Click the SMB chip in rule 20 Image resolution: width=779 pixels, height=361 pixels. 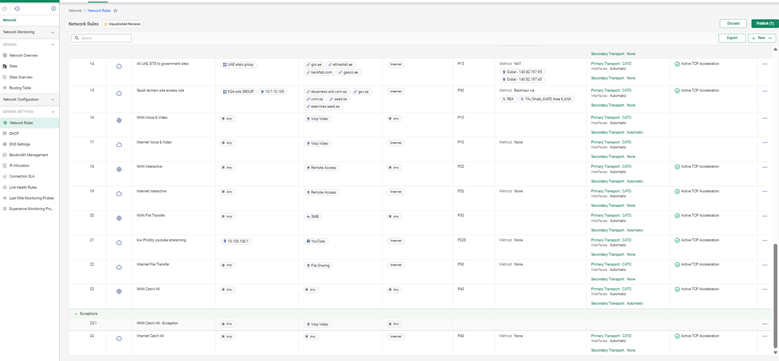(x=313, y=217)
